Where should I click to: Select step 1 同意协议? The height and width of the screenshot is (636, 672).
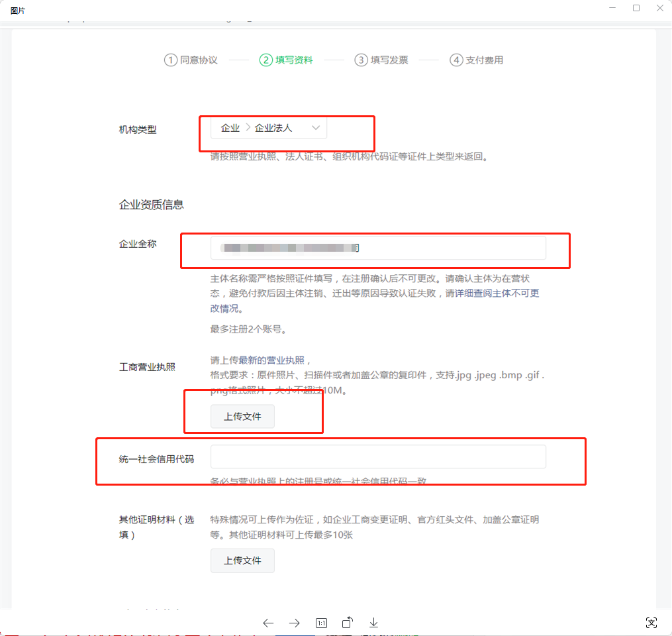pyautogui.click(x=191, y=60)
